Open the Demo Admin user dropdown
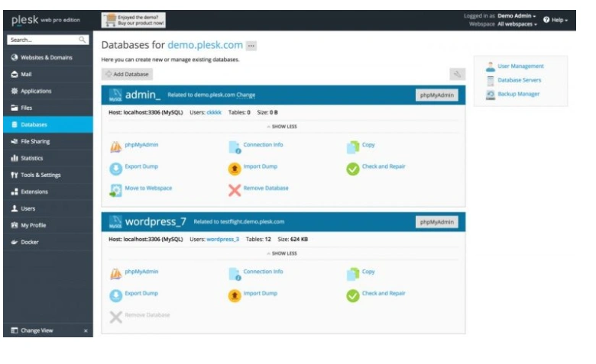Viewport: 596px width, 364px height. click(517, 16)
